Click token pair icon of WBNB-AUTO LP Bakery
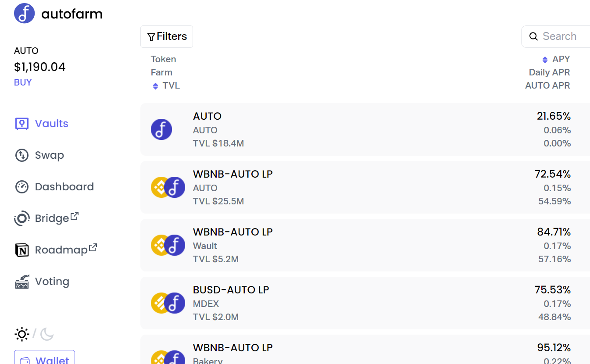The height and width of the screenshot is (364, 590). tap(168, 357)
